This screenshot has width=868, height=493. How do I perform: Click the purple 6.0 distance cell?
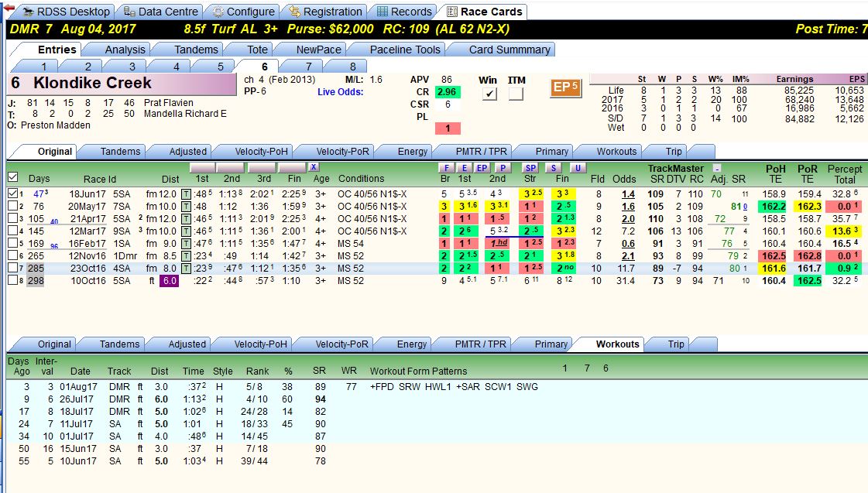pyautogui.click(x=170, y=280)
